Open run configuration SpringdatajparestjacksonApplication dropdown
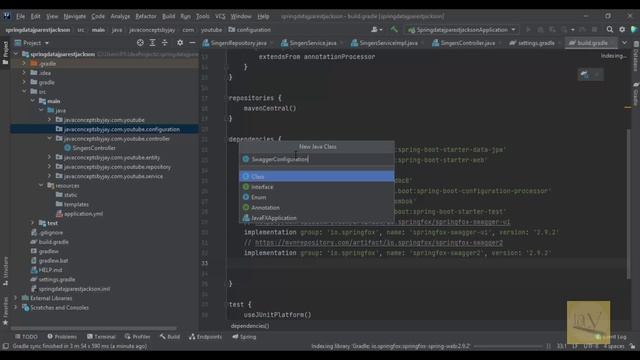This screenshot has height=360, width=640. [462, 29]
